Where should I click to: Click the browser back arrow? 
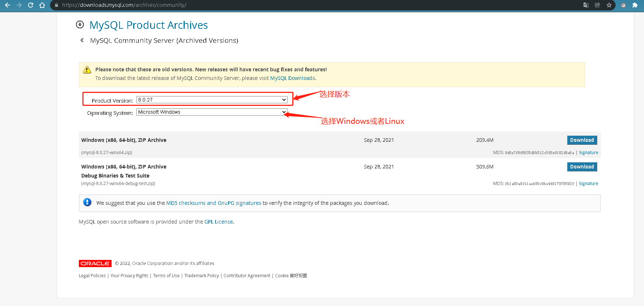pos(8,5)
